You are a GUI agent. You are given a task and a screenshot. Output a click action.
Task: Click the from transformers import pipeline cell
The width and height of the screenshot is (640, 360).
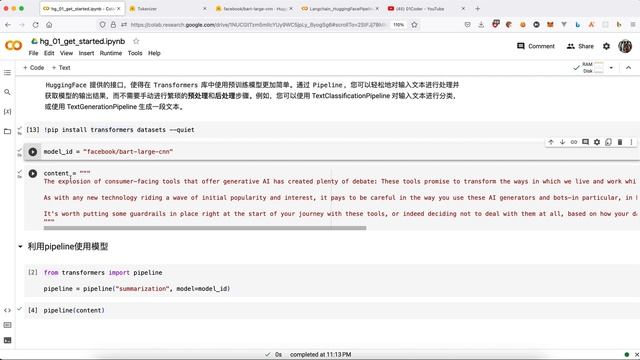(x=331, y=280)
